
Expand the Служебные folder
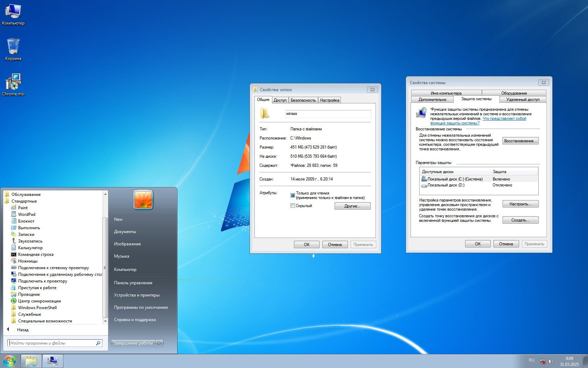click(x=29, y=314)
